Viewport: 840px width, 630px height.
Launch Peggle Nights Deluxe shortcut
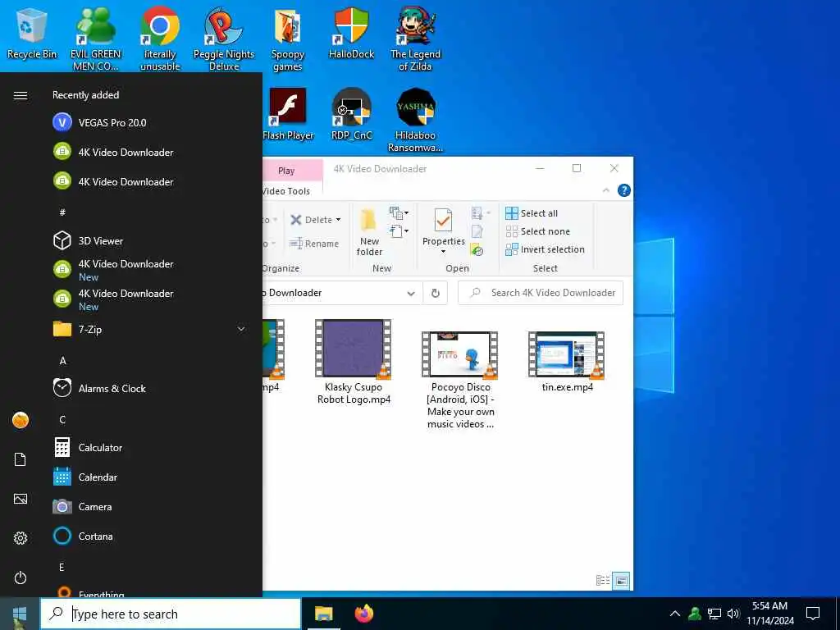pyautogui.click(x=224, y=39)
